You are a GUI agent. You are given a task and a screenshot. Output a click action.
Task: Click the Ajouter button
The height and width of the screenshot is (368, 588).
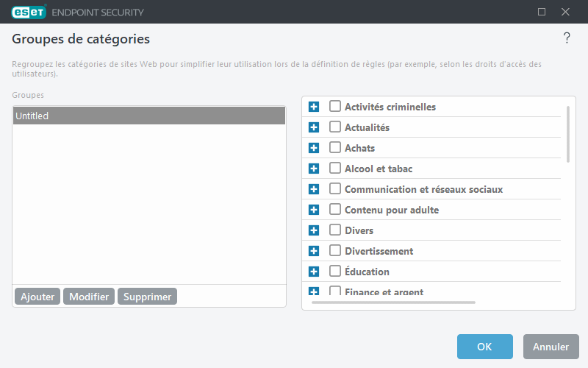37,297
